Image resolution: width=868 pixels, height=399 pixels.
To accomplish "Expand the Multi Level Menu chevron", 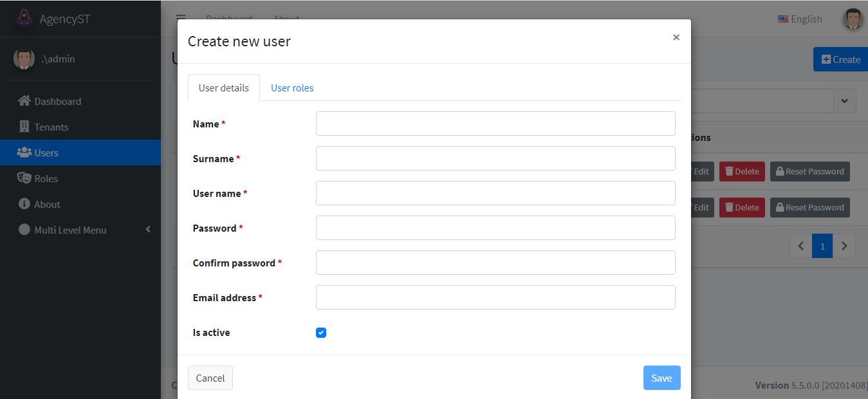I will (x=148, y=230).
